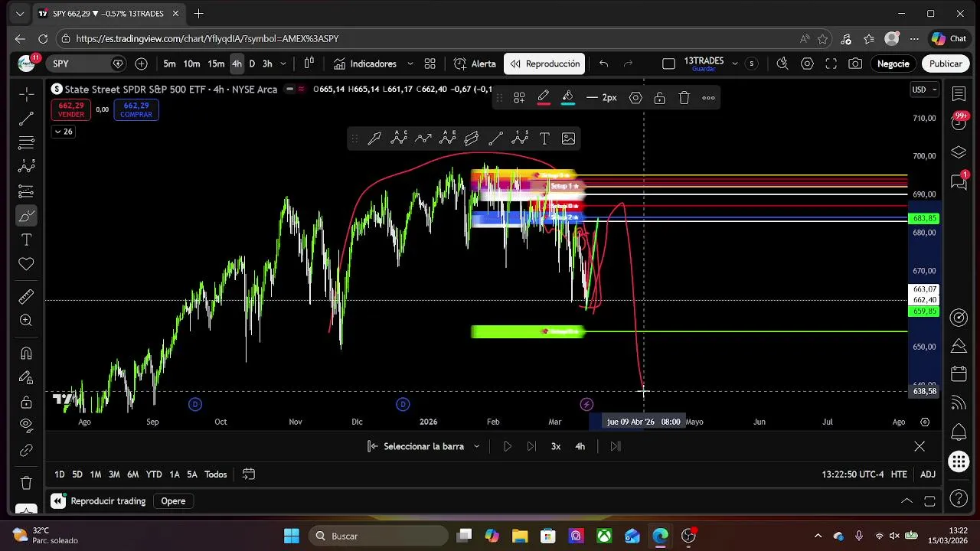Undo last chart action
The width and height of the screenshot is (980, 551).
(x=603, y=64)
